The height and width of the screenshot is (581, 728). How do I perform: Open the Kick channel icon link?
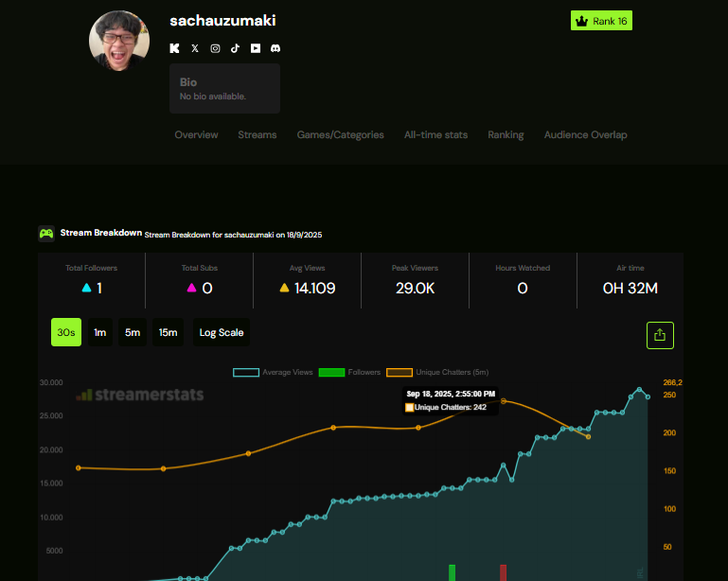click(174, 48)
